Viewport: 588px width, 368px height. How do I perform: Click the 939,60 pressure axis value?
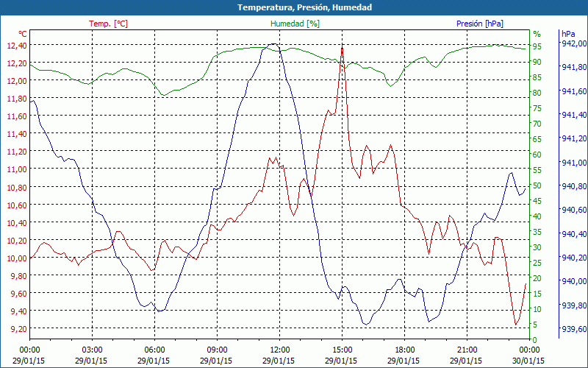(x=573, y=329)
